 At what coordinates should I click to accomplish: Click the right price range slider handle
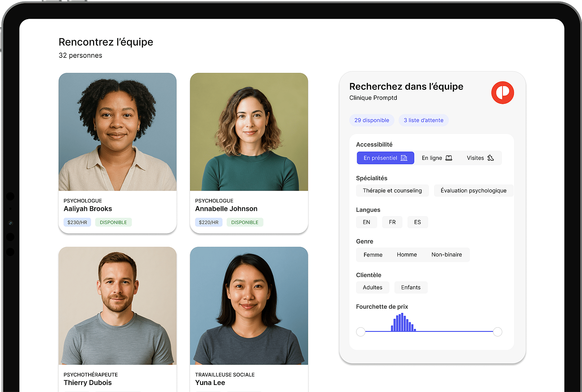pyautogui.click(x=498, y=332)
